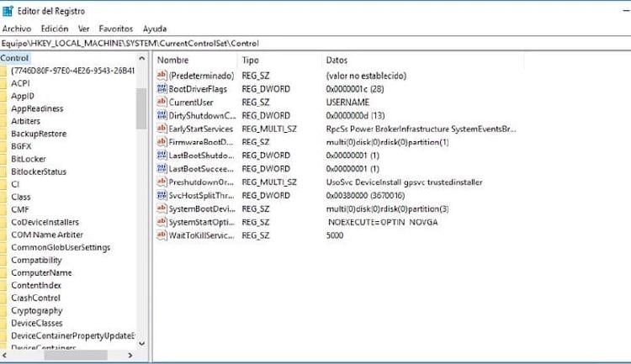Select the BackupRestore registry key
This screenshot has height=364, width=631.
(x=39, y=134)
